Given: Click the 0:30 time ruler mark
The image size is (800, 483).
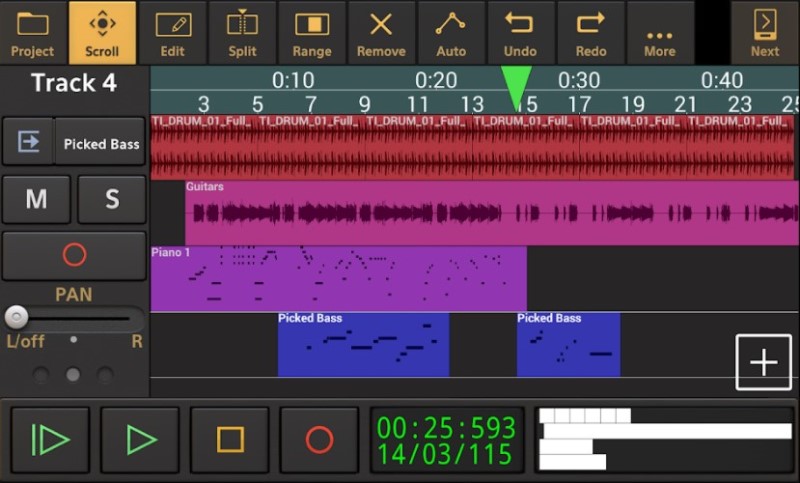Looking at the screenshot, I should [579, 80].
